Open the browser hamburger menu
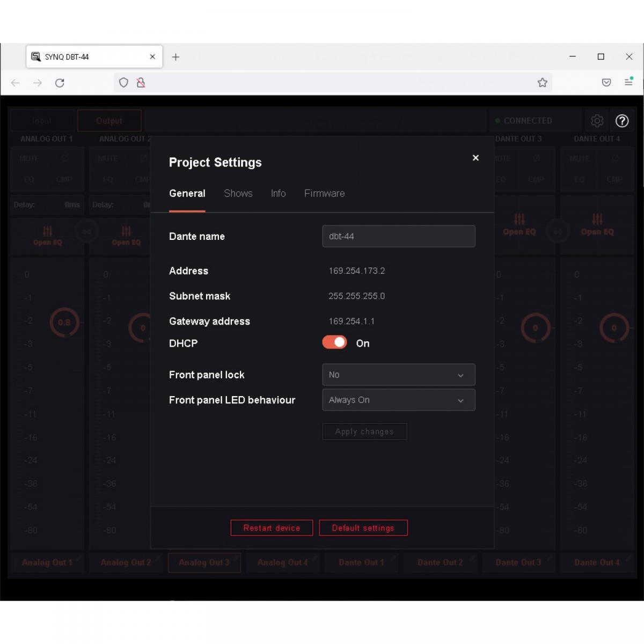The width and height of the screenshot is (644, 644). 628,82
